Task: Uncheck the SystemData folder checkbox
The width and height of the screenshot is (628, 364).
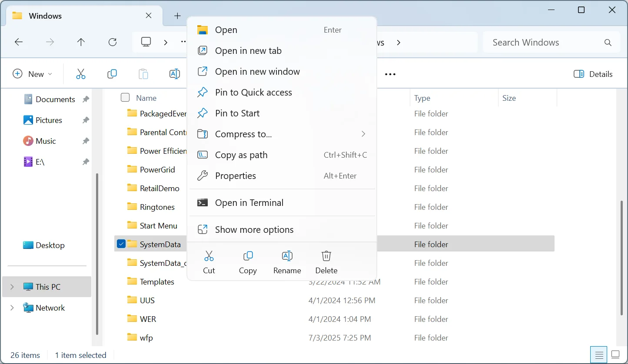Action: 121,244
